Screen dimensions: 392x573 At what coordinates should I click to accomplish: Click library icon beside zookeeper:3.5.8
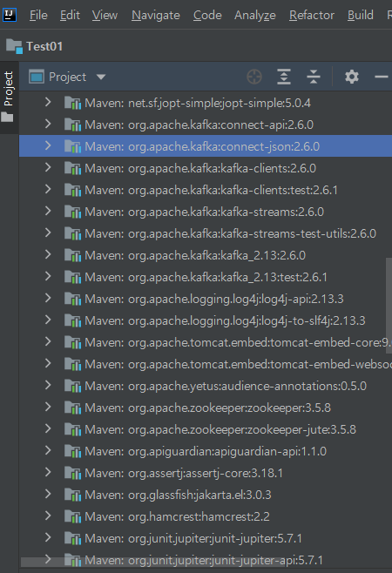click(x=73, y=408)
